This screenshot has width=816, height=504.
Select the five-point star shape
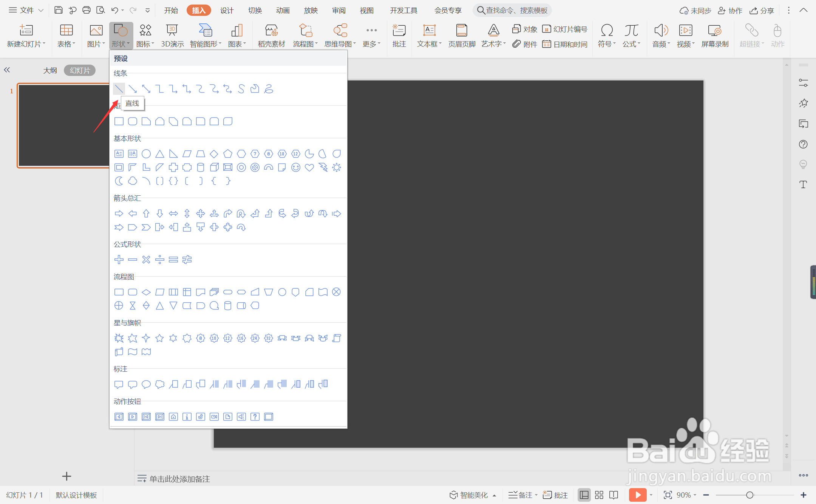159,338
